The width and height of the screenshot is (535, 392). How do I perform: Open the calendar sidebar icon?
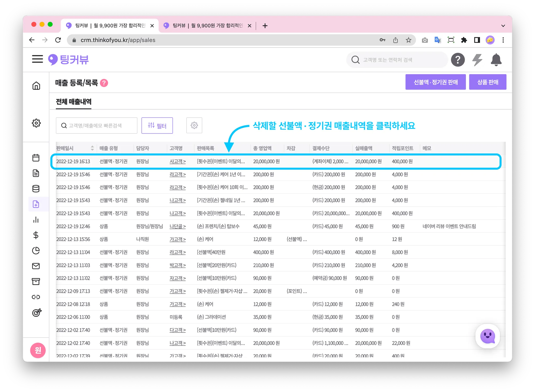pos(36,158)
